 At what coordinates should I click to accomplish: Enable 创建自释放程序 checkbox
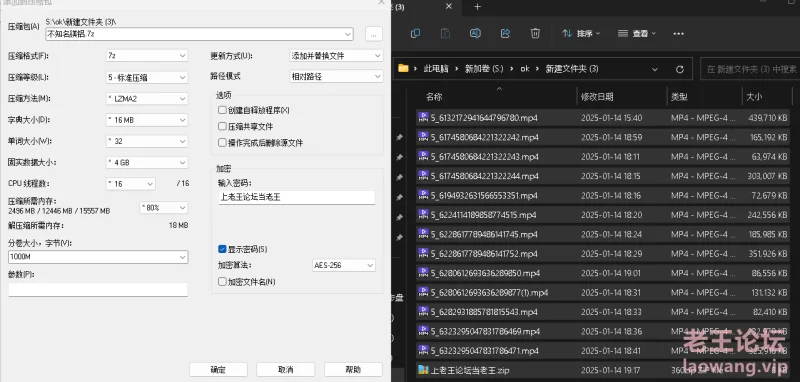click(x=222, y=110)
